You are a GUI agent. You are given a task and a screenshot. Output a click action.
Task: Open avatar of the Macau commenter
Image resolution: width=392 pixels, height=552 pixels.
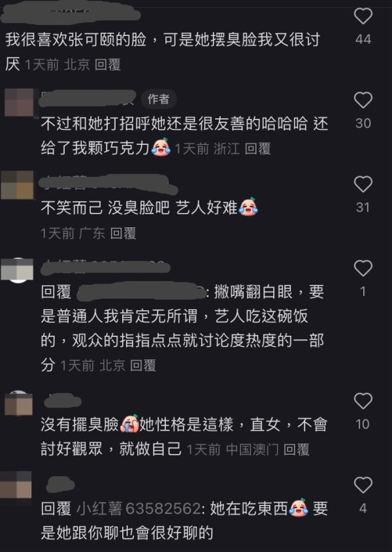click(x=19, y=404)
